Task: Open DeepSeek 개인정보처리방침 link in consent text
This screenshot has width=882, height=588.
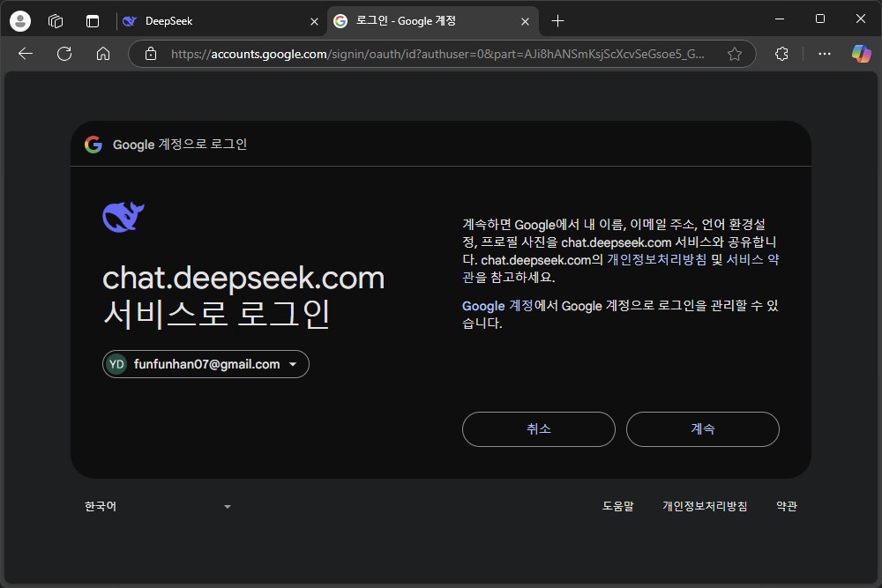Action: click(x=656, y=260)
